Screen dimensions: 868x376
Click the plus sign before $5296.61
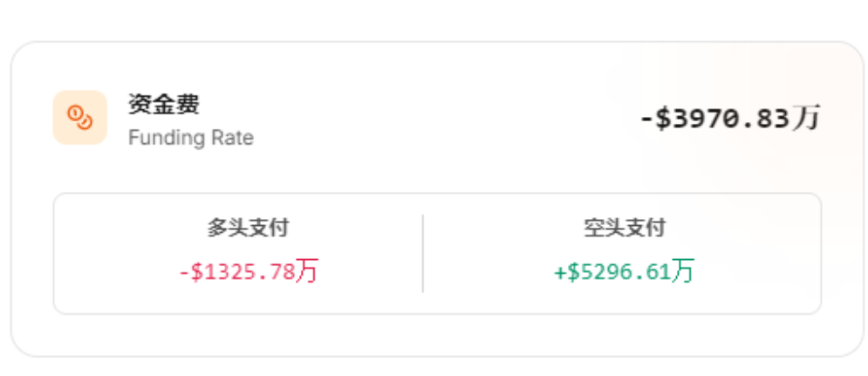coord(560,272)
